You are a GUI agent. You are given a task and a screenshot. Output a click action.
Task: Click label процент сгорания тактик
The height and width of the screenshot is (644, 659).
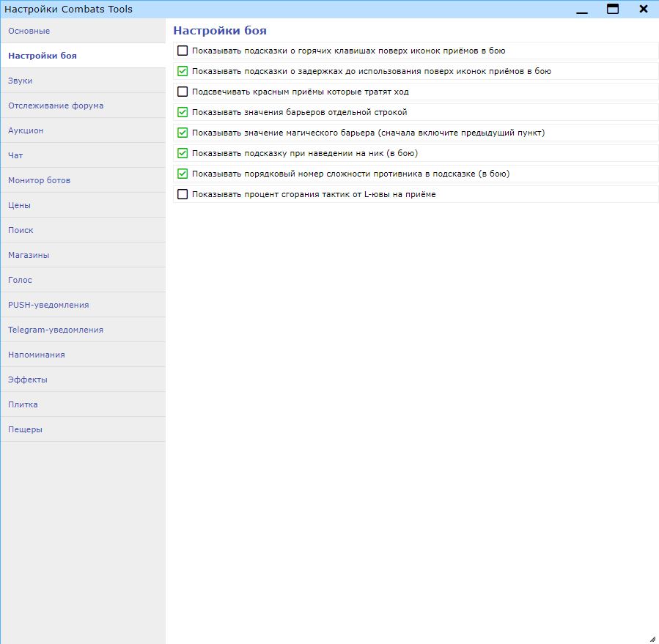pyautogui.click(x=314, y=194)
